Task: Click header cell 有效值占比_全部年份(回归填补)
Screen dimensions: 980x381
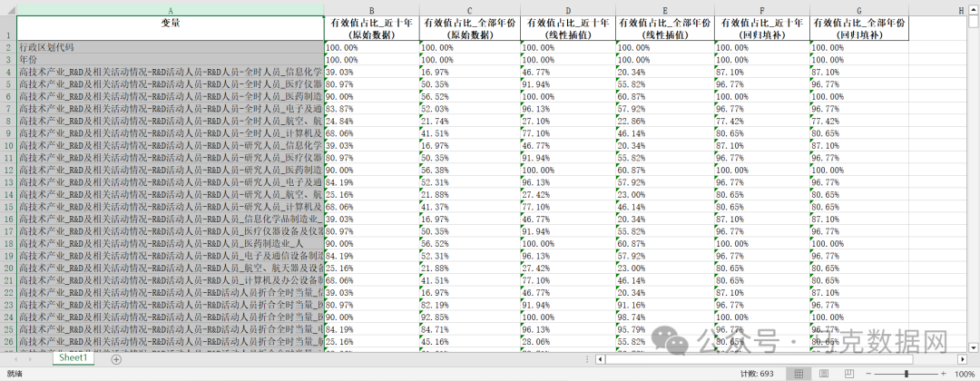Action: coord(859,28)
